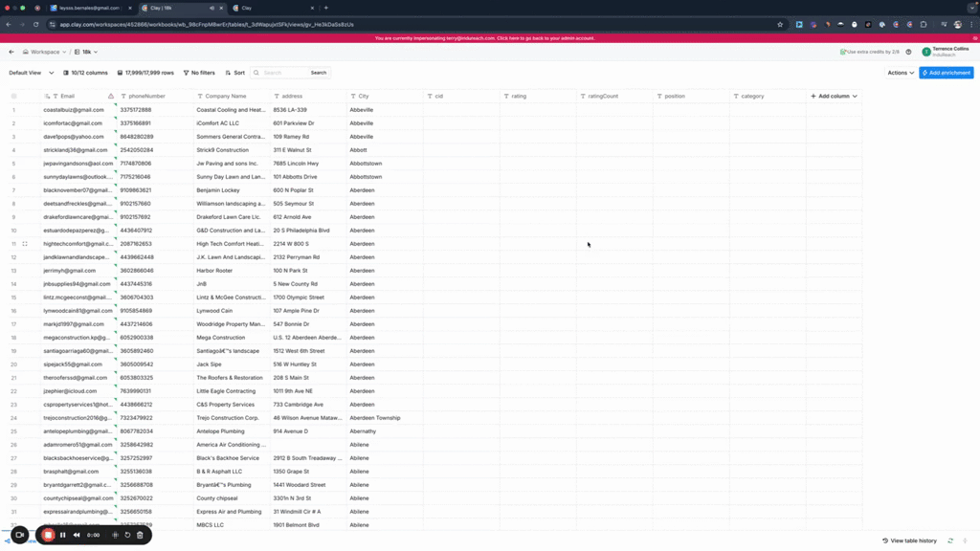The width and height of the screenshot is (980, 551).
Task: Click the Sort rows button
Action: pyautogui.click(x=235, y=73)
